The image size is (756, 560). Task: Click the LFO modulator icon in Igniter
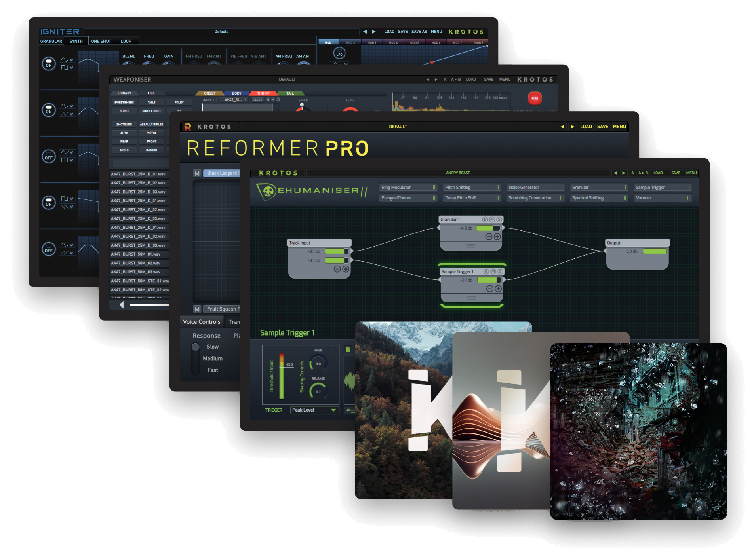tap(339, 53)
